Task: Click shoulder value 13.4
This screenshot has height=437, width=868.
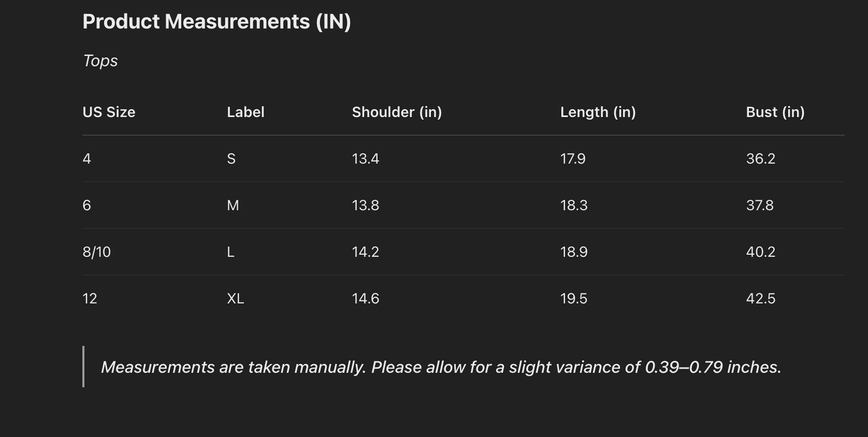Action: pyautogui.click(x=365, y=159)
